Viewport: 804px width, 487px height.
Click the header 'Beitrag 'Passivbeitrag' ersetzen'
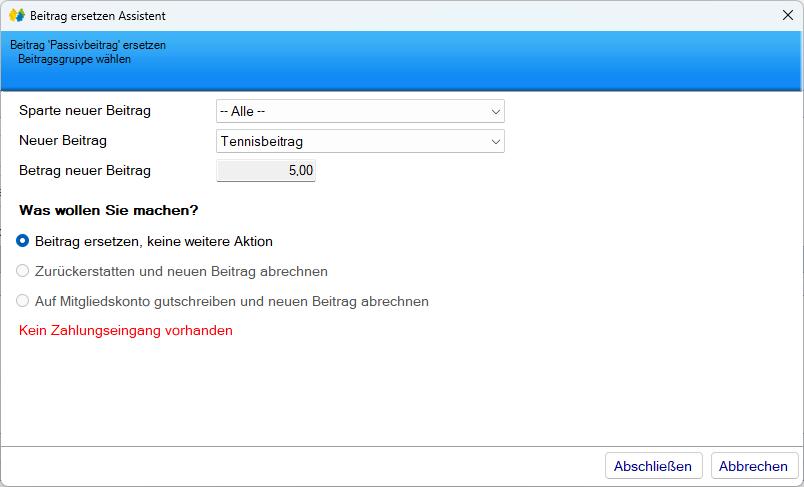pos(88,45)
